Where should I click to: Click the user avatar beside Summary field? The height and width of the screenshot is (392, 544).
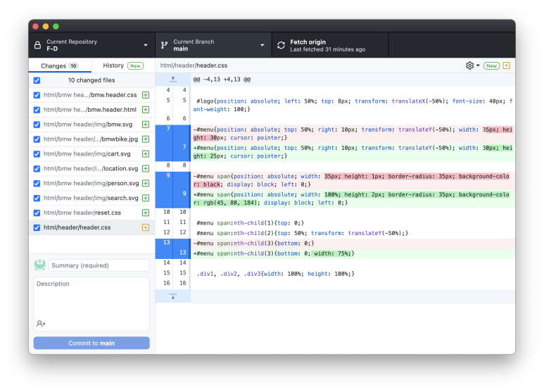coord(40,265)
